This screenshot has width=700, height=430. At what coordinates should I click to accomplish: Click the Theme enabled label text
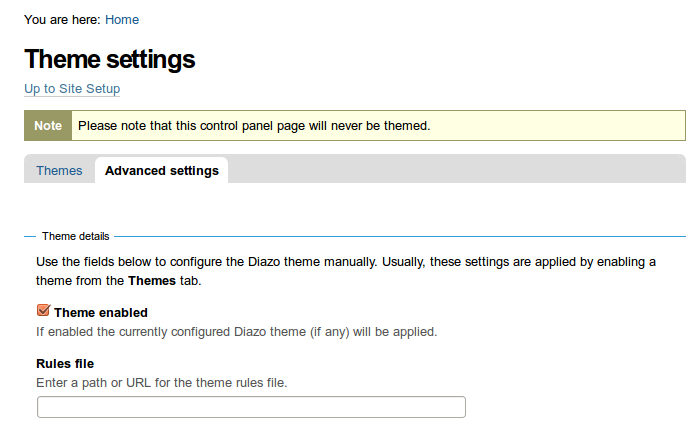[101, 313]
